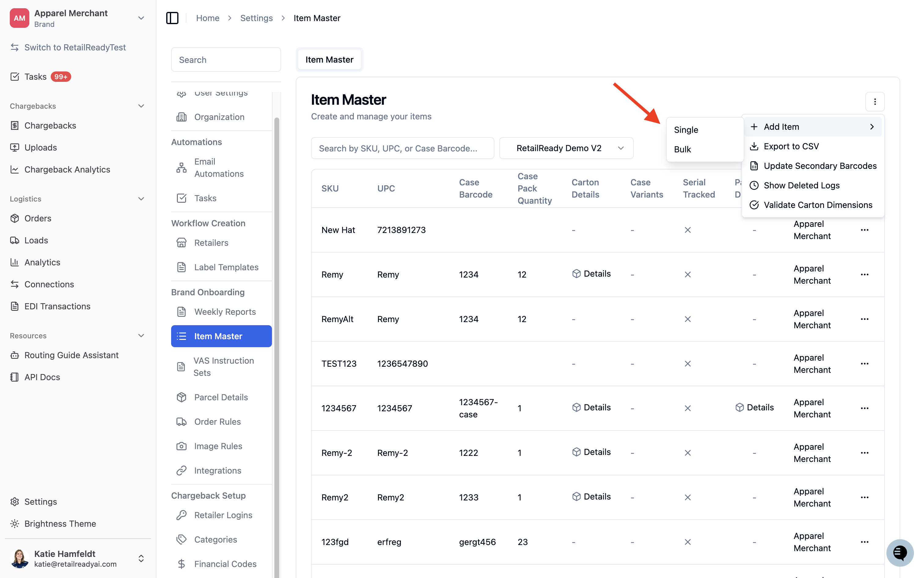Open the three-dot menu beside Item Master heading
The width and height of the screenshot is (924, 578).
(x=875, y=101)
